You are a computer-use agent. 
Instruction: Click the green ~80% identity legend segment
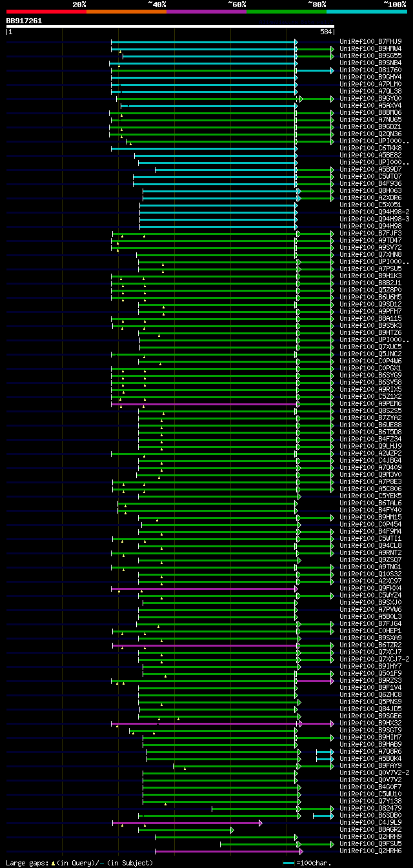pyautogui.click(x=287, y=12)
